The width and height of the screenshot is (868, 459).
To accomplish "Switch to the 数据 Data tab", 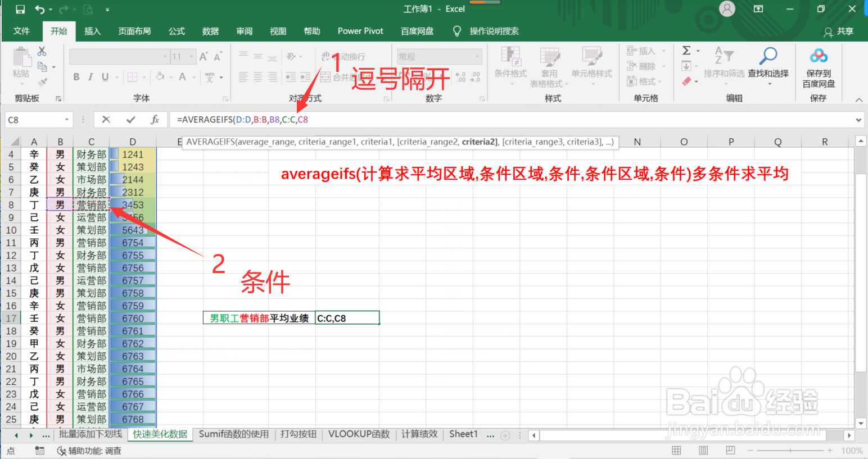I will (210, 31).
